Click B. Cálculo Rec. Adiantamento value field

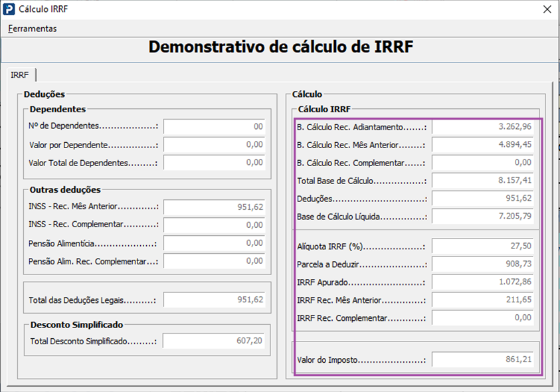point(483,127)
